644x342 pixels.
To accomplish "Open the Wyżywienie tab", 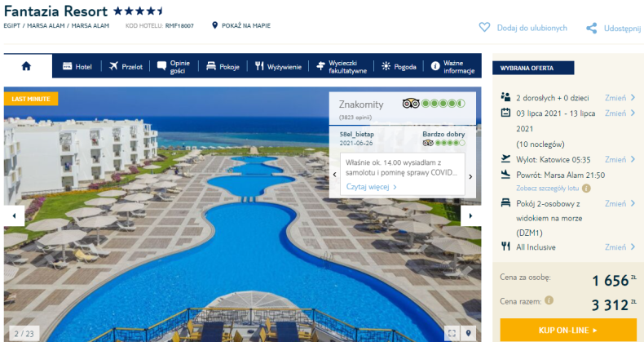I will click(278, 67).
